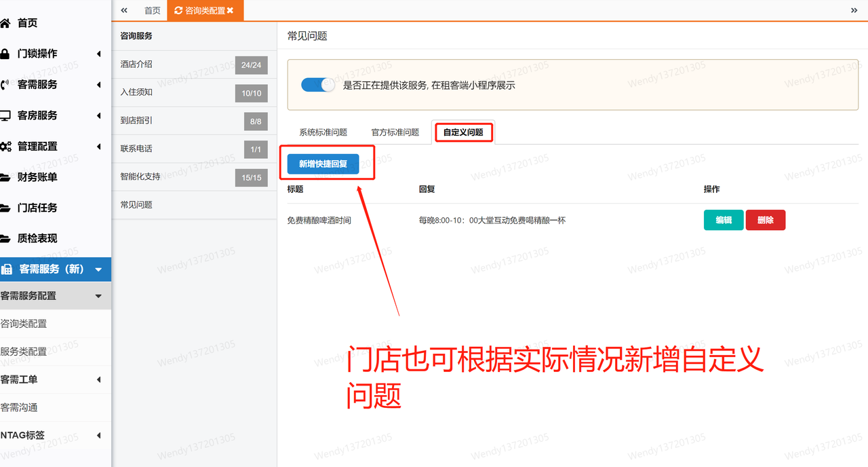This screenshot has height=467, width=868.
Task: Click the red 删除 button
Action: point(765,219)
